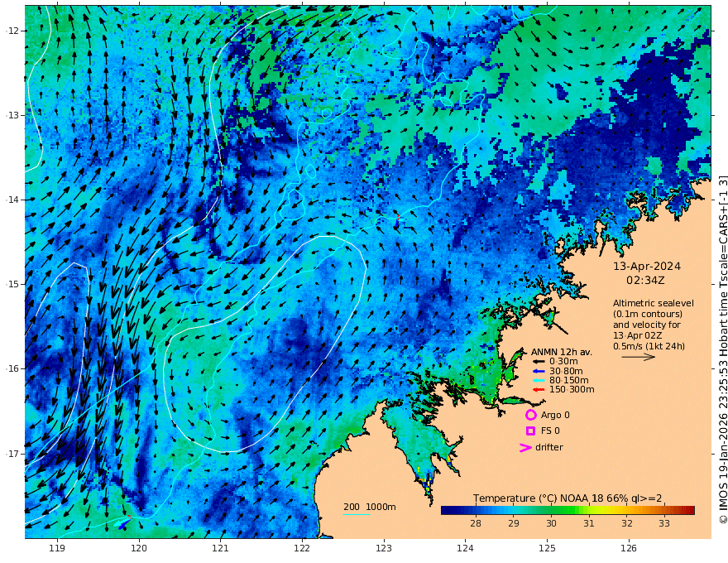728x563 pixels.
Task: Click the vertical IMOS copyright text
Action: tap(723, 349)
